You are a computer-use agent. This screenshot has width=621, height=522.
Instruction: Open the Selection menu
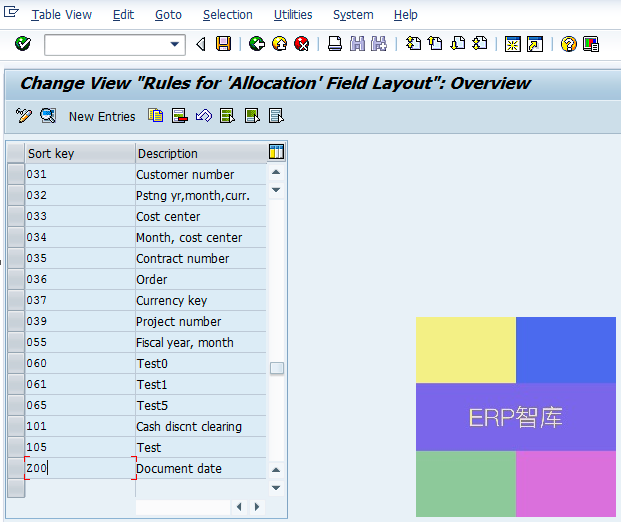click(x=228, y=15)
